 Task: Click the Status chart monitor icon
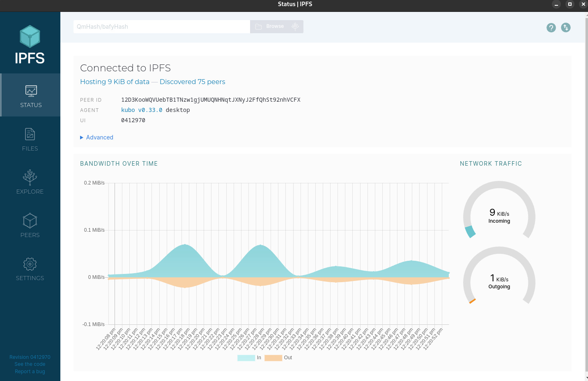31,91
